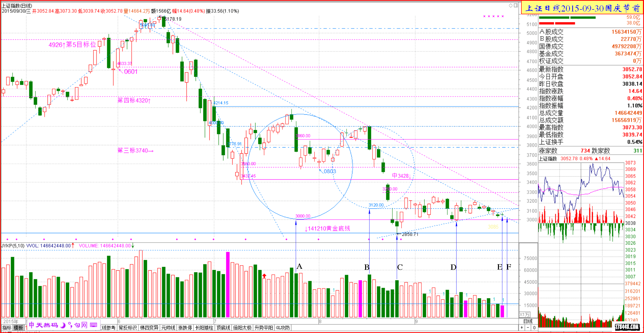Click the 0601 date annotation
Viewport: 644px width, 333px height.
point(131,72)
